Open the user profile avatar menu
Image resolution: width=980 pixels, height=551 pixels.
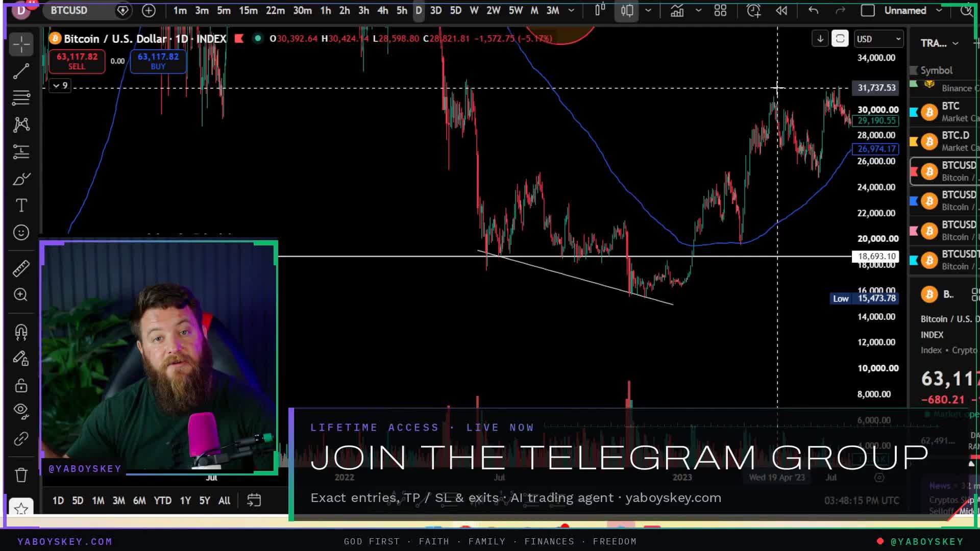(x=21, y=10)
